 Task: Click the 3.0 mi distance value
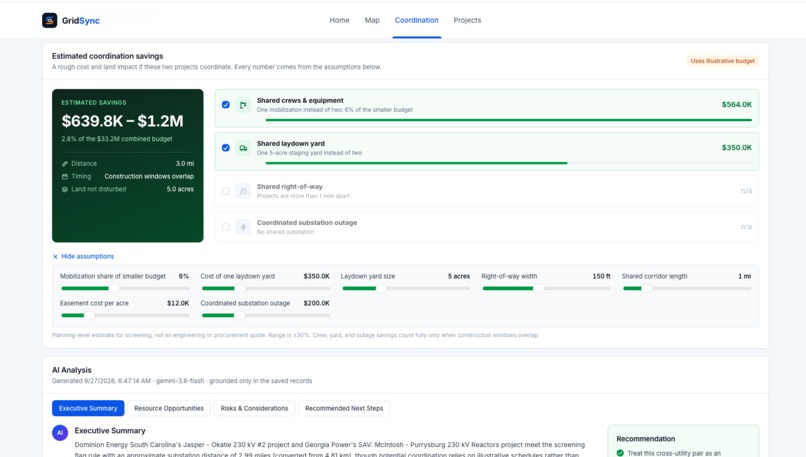point(185,163)
